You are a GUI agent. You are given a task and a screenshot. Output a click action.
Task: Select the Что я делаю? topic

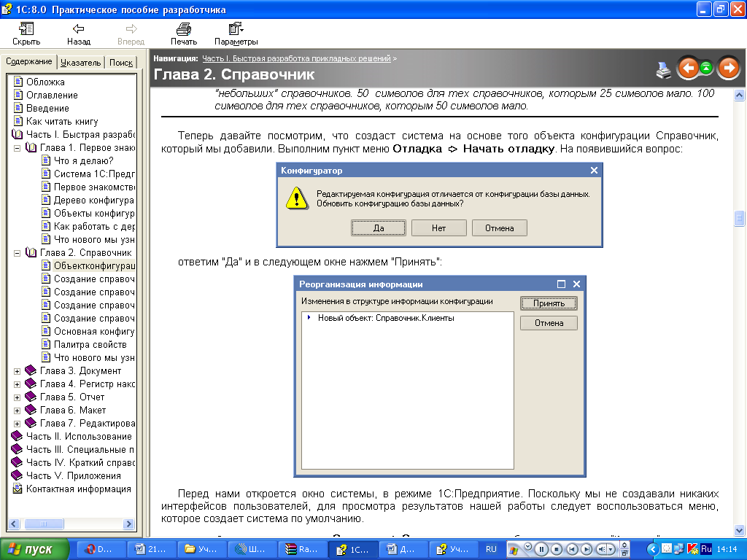(x=83, y=161)
